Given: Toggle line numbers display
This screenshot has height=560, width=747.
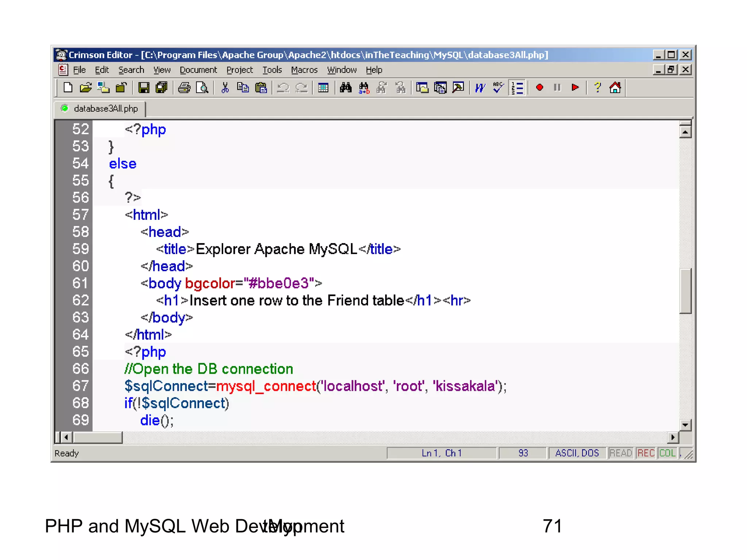Looking at the screenshot, I should pos(517,88).
